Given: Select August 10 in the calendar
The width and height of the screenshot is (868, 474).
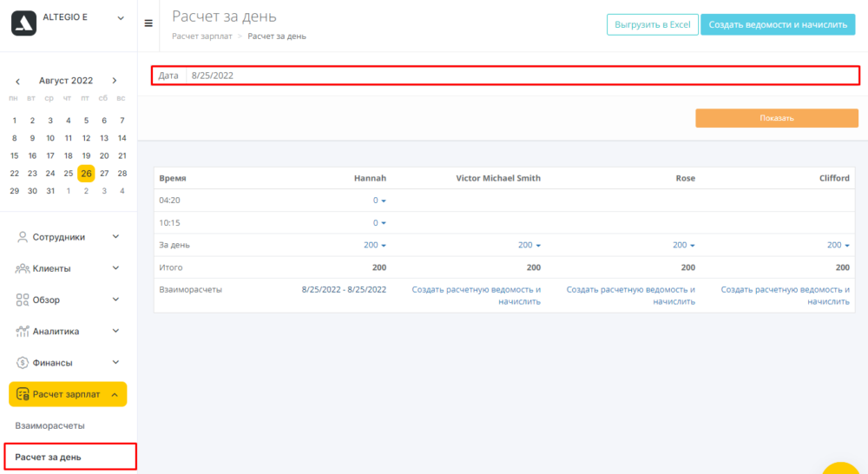Looking at the screenshot, I should pos(50,138).
